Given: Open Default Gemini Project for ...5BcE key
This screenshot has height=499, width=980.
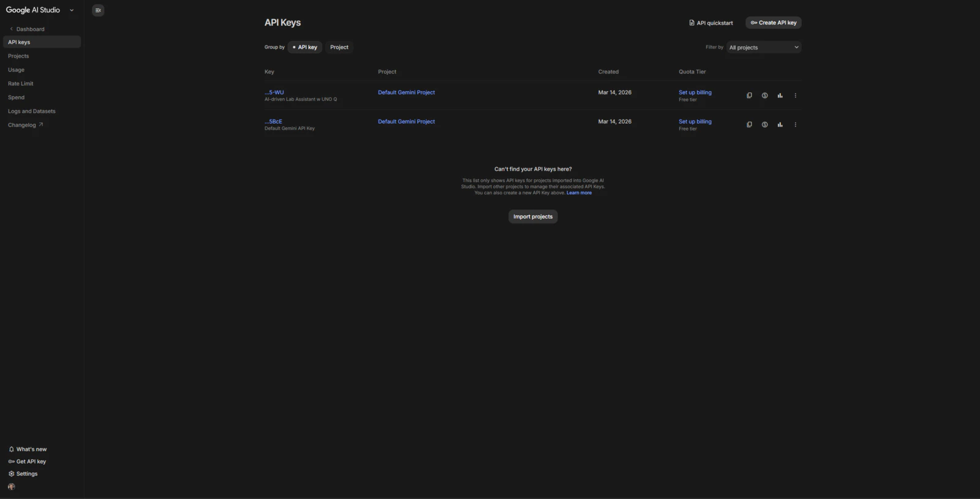Looking at the screenshot, I should [x=407, y=122].
